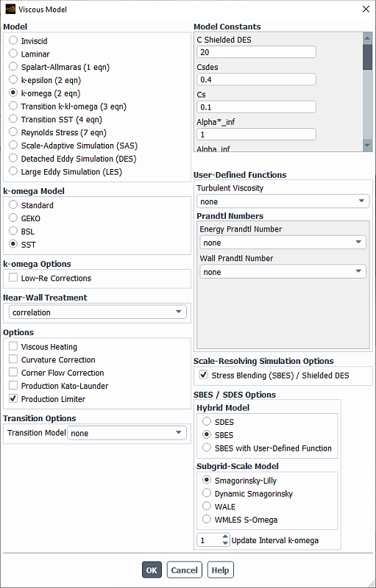Viewport: 376px width, 588px height.
Task: Select SBES with User-Defined Function
Action: tap(207, 448)
